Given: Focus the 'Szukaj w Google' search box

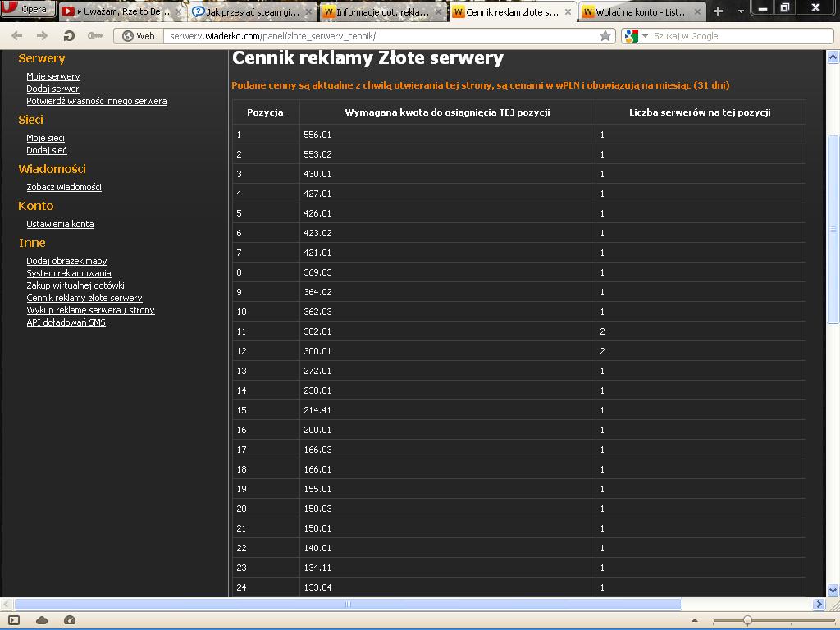Looking at the screenshot, I should point(742,36).
